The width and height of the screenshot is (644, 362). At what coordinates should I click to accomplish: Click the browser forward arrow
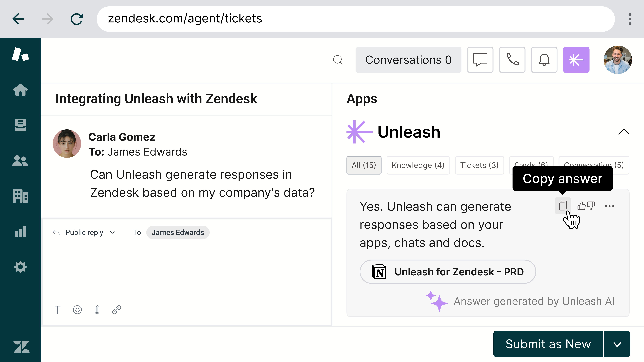[47, 19]
